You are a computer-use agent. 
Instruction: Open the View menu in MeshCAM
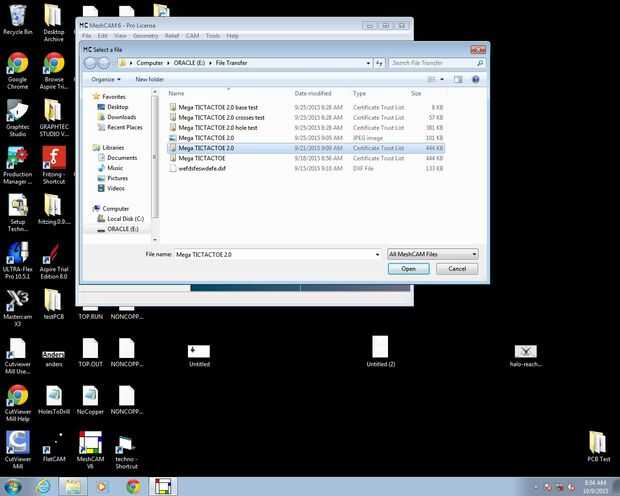[x=120, y=36]
